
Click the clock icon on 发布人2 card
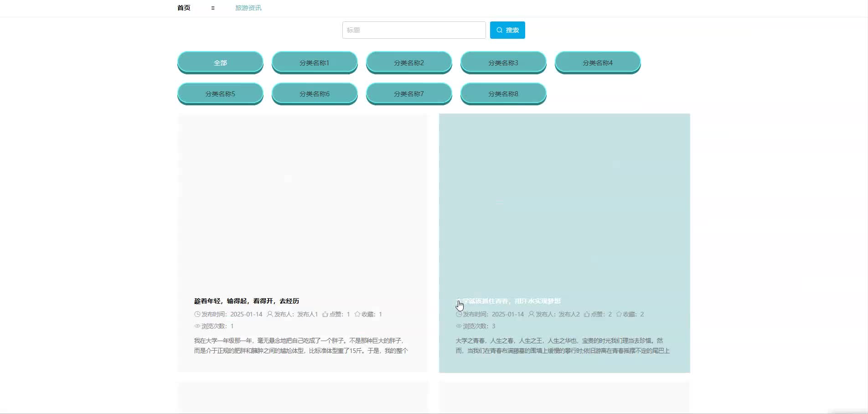point(459,314)
